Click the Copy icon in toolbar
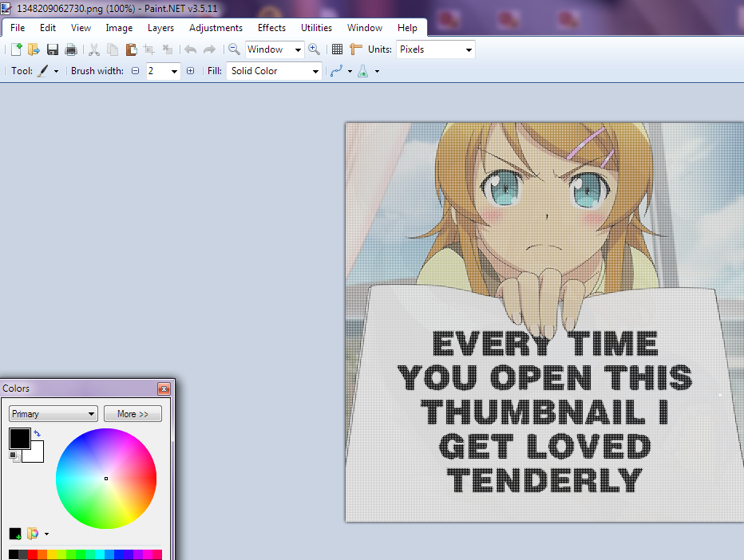 113,49
